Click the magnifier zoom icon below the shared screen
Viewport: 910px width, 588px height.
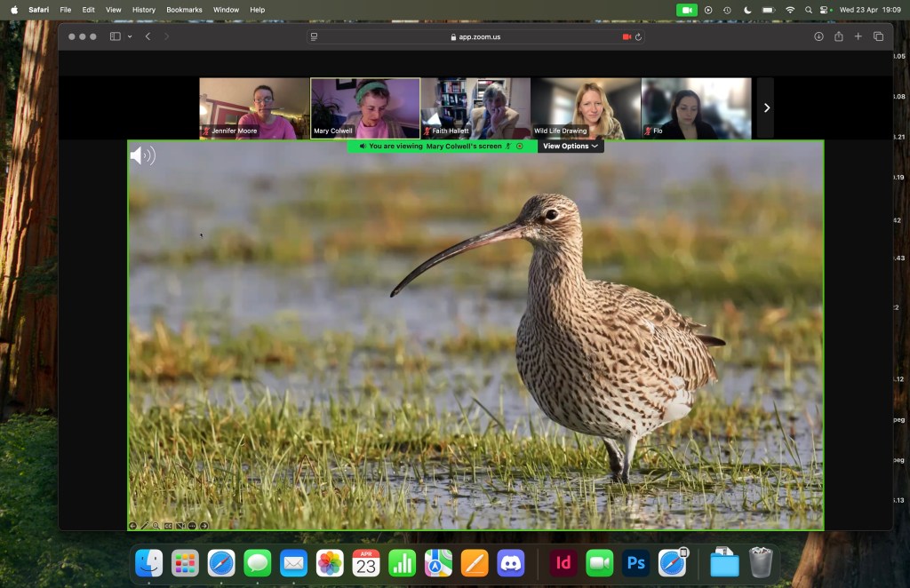tap(156, 525)
